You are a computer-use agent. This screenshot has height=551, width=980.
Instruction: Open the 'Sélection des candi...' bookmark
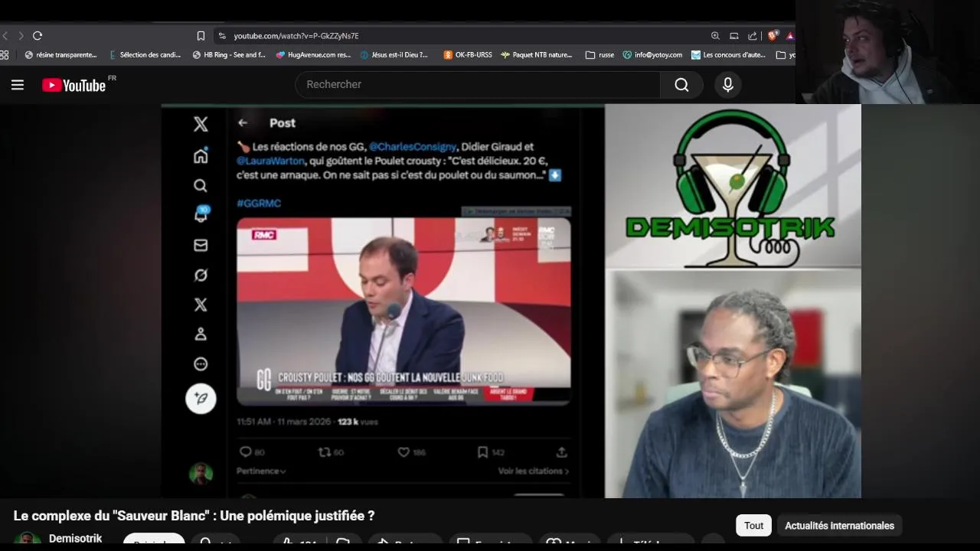(145, 55)
